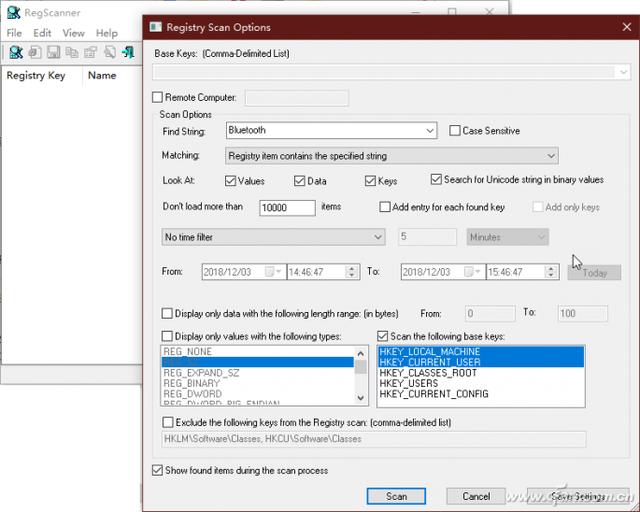Screen dimensions: 640x512
Task: Click the New Scan toolbar icon
Action: pos(16,52)
